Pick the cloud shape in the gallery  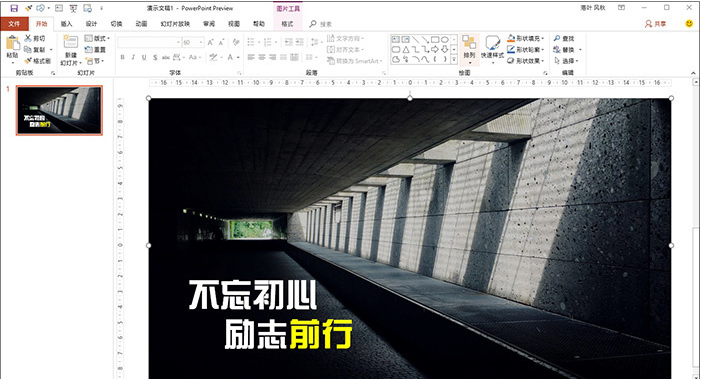click(396, 59)
